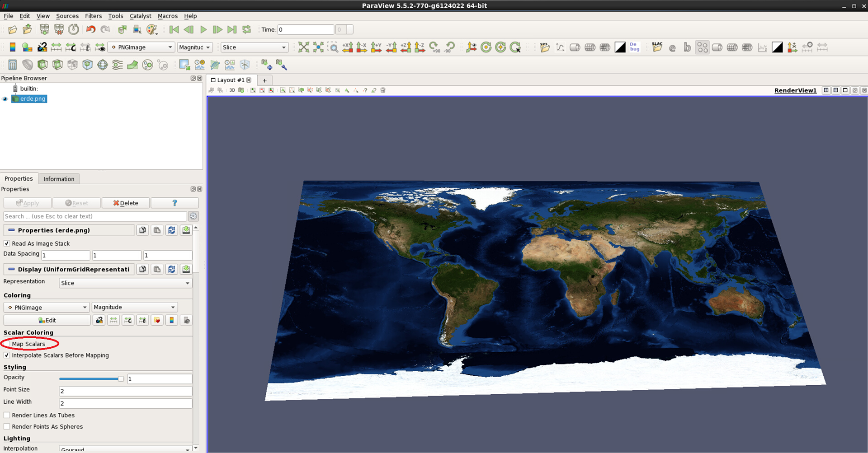Viewport: 868px width, 453px height.
Task: Uncheck Read As Image Stack
Action: coord(7,243)
